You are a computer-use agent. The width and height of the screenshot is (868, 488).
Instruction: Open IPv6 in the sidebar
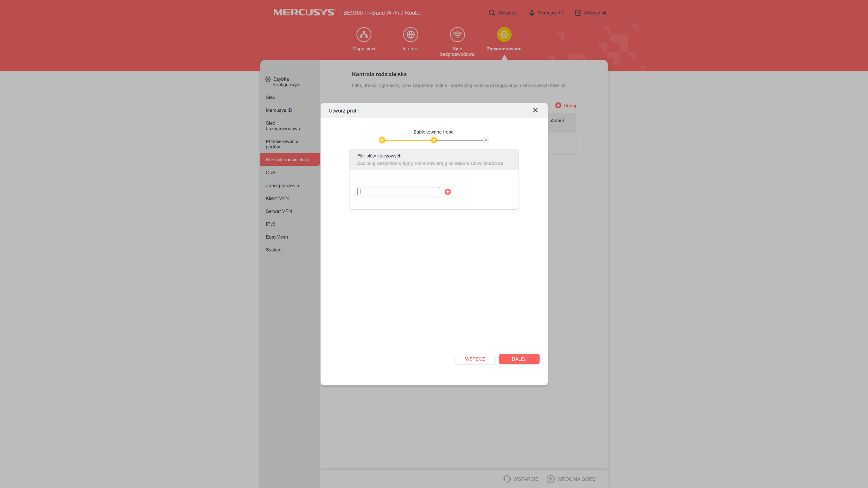270,224
